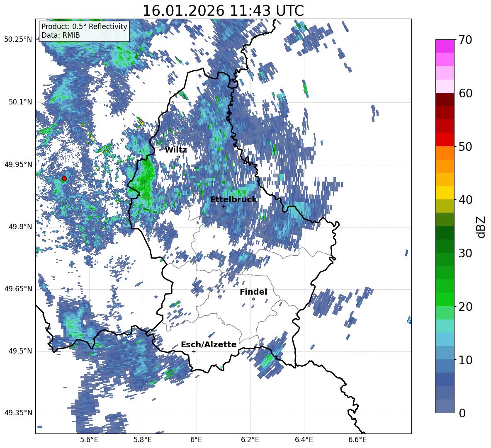Click the 49.8°N latitude label
This screenshot has height=448, width=491.
tap(20, 227)
